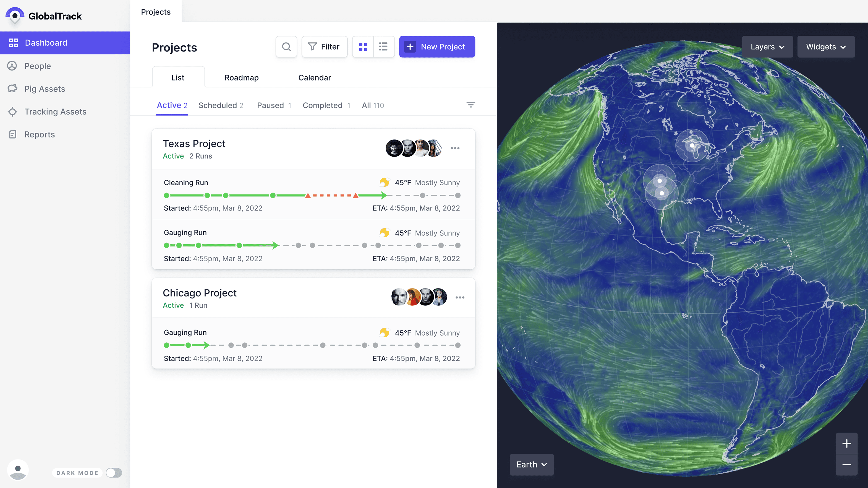This screenshot has width=868, height=488.
Task: Zoom out on the globe map
Action: [846, 464]
